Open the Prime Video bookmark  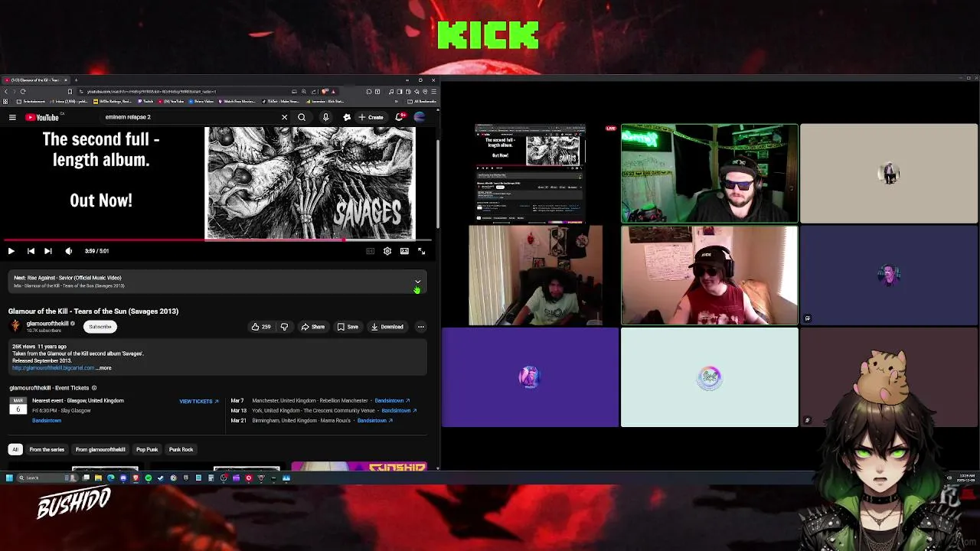[x=201, y=101]
